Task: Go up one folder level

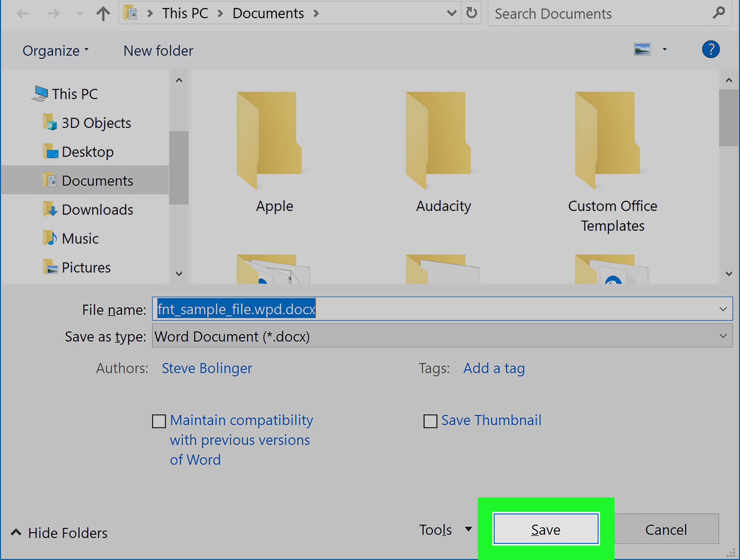Action: [x=103, y=13]
